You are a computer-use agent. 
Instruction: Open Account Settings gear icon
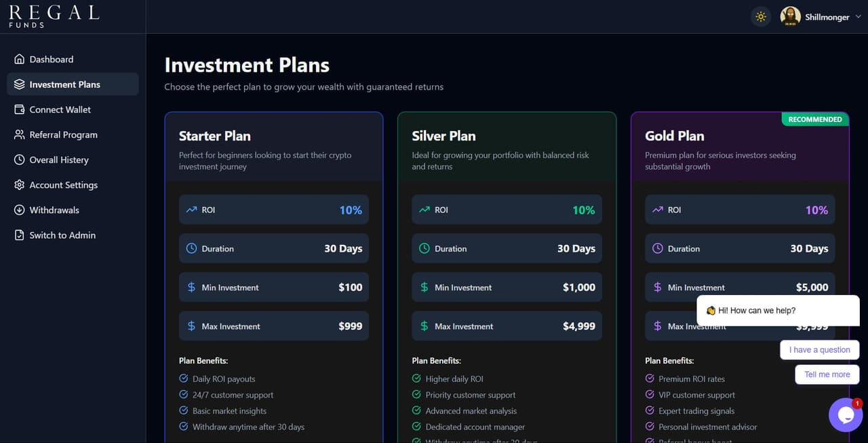(x=19, y=185)
